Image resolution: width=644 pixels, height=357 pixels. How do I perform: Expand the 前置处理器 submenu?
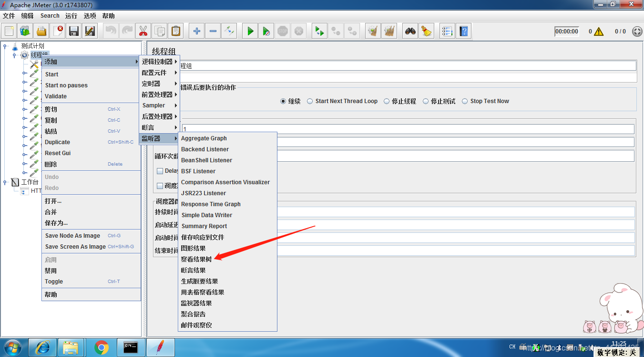pyautogui.click(x=159, y=94)
